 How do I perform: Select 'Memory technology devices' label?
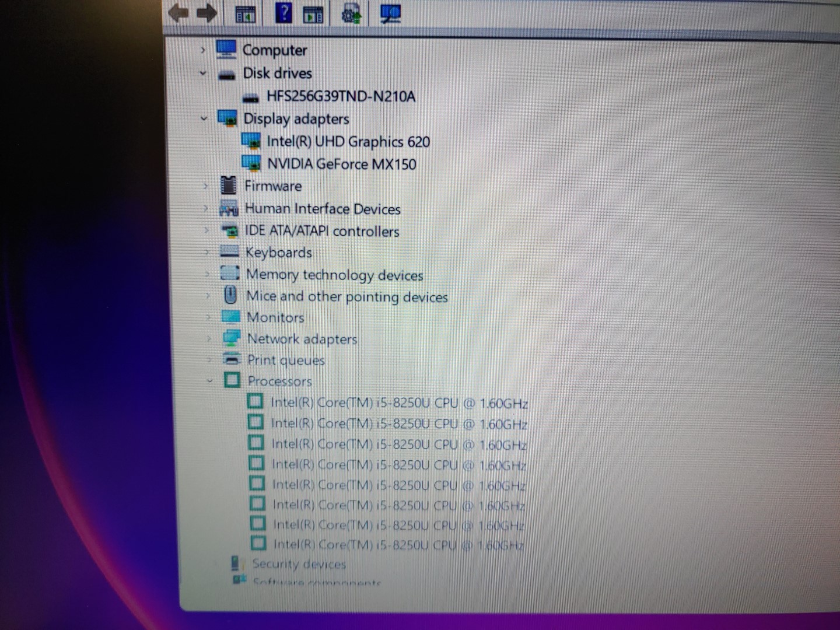click(x=335, y=275)
